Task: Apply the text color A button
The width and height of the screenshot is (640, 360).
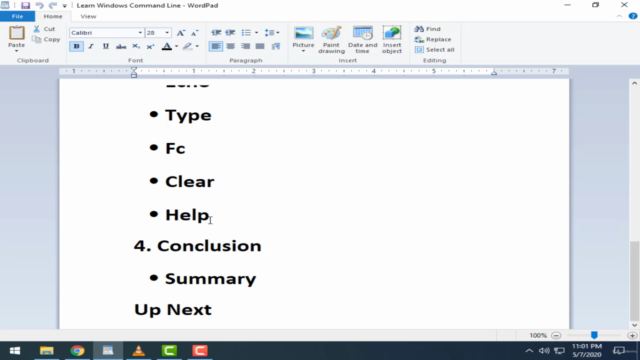Action: tap(167, 46)
